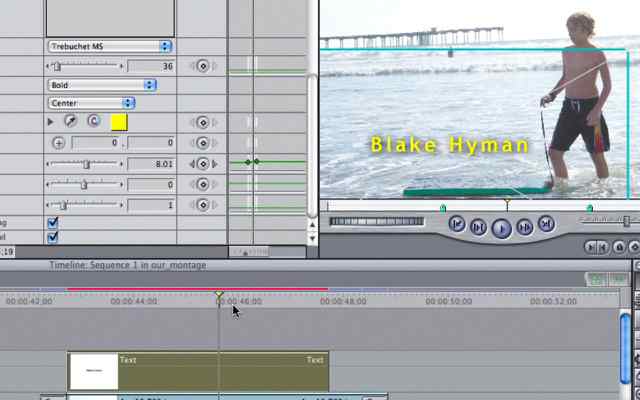Image resolution: width=640 pixels, height=400 pixels.
Task: Click inside text entry box above font dropdown
Action: (x=110, y=18)
